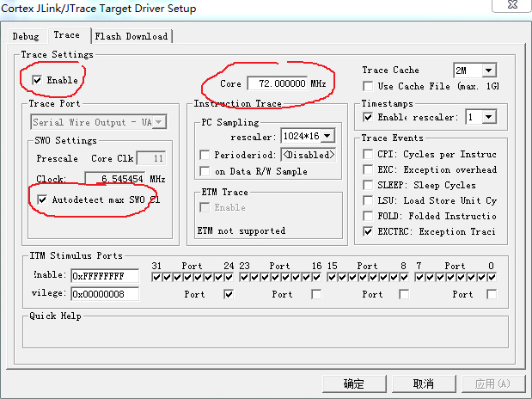The width and height of the screenshot is (532, 399).
Task: Edit the Core clock MHz field
Action: coord(278,83)
